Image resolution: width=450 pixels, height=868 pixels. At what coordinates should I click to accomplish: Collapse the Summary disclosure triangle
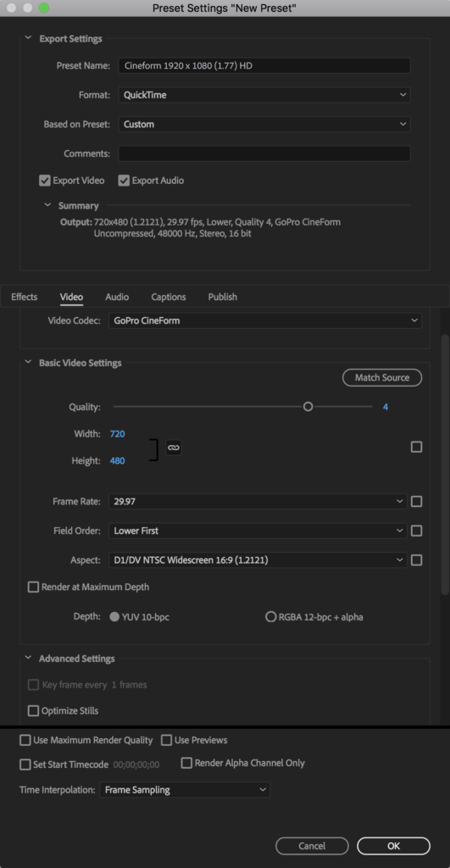pyautogui.click(x=47, y=205)
